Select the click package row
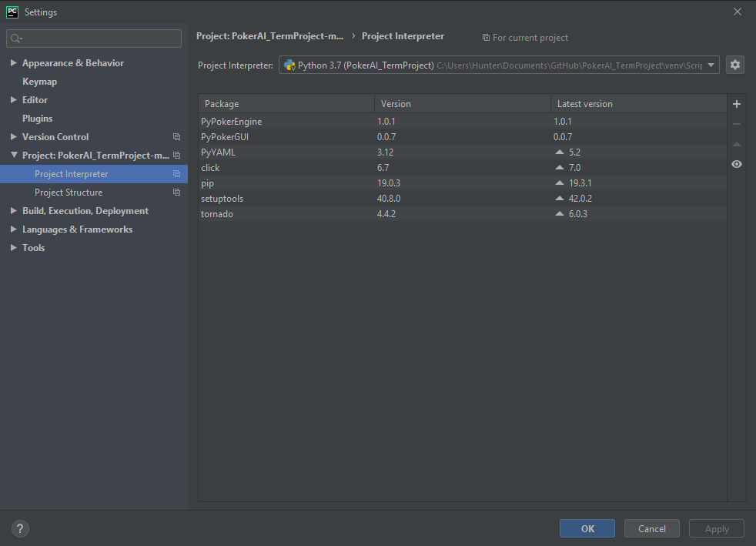The image size is (756, 546). 463,167
